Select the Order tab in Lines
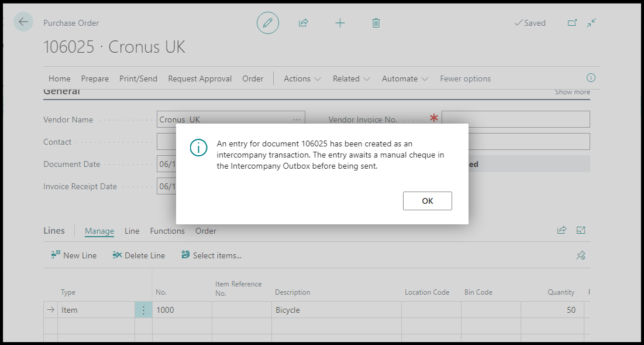 tap(206, 231)
